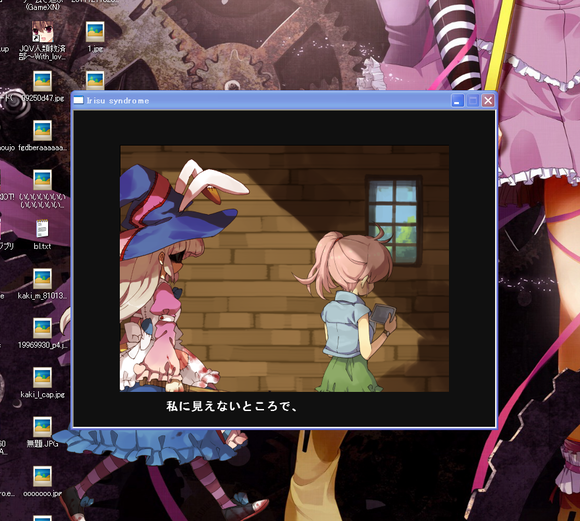This screenshot has width=580, height=521.
Task: Select the kaki_l_cap.jpg image file icon
Action: coord(42,378)
